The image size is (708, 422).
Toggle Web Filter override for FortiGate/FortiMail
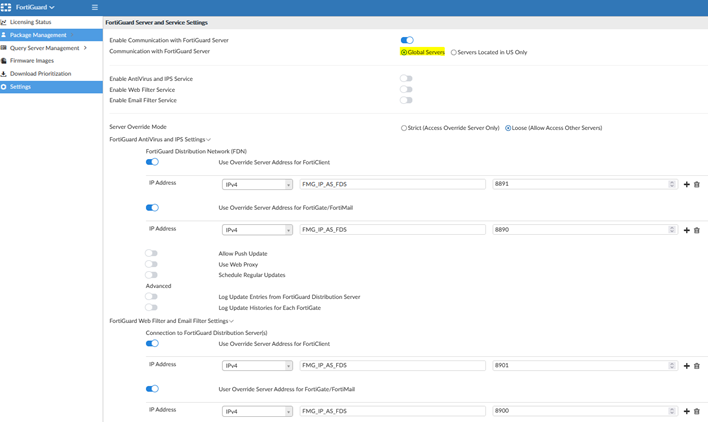152,389
